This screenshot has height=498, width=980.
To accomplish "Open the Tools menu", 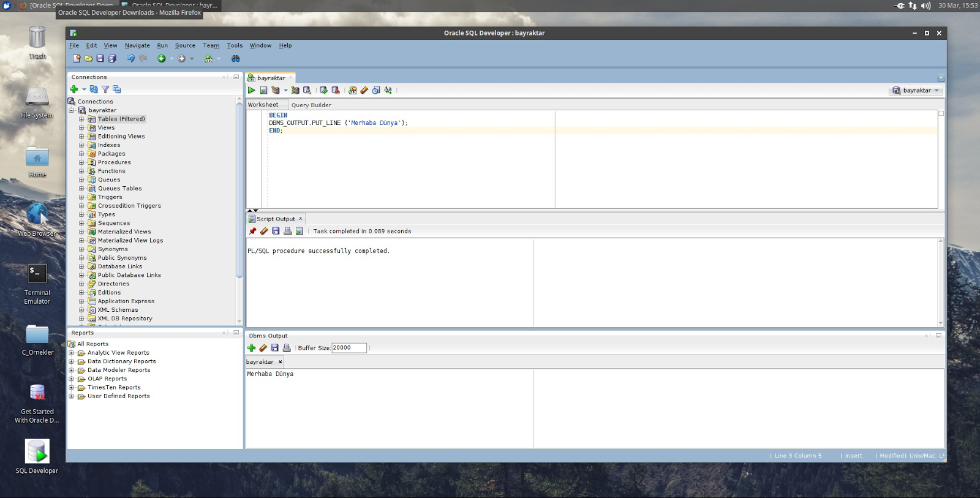I will coord(235,45).
